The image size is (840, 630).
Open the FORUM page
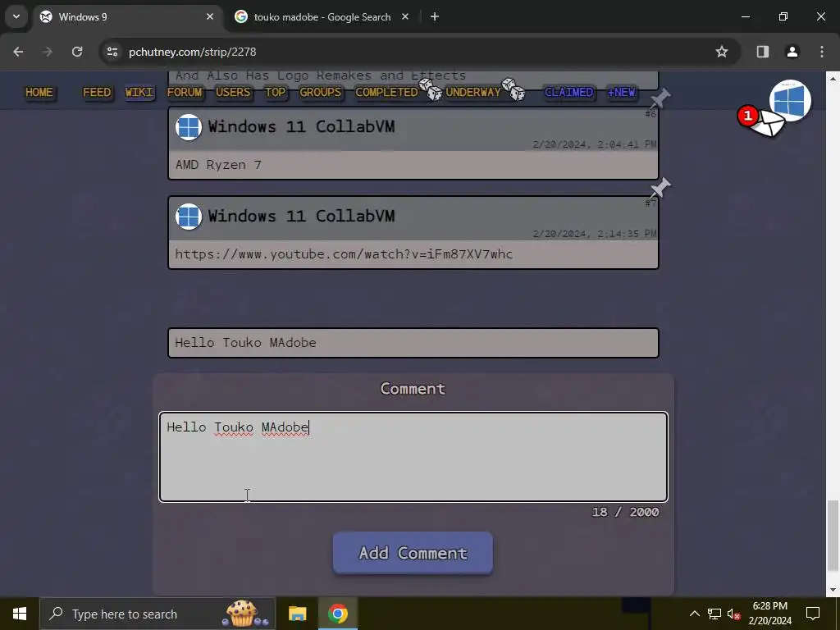185,92
